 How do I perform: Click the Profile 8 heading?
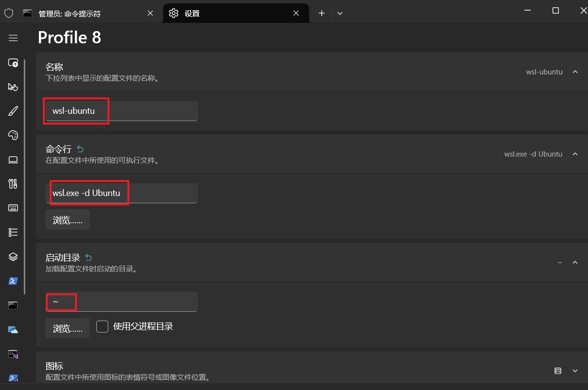click(69, 37)
